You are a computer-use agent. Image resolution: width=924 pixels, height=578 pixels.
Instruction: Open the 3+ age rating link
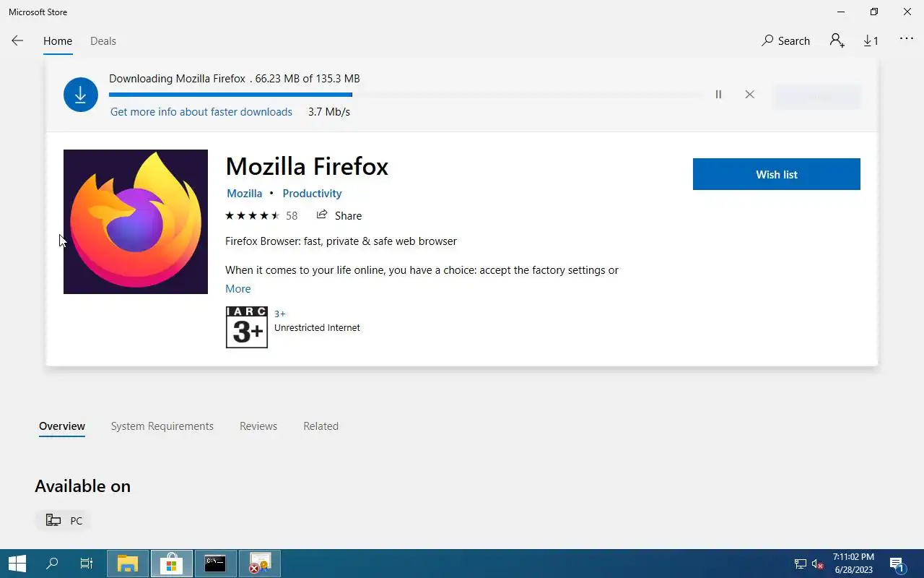(279, 314)
